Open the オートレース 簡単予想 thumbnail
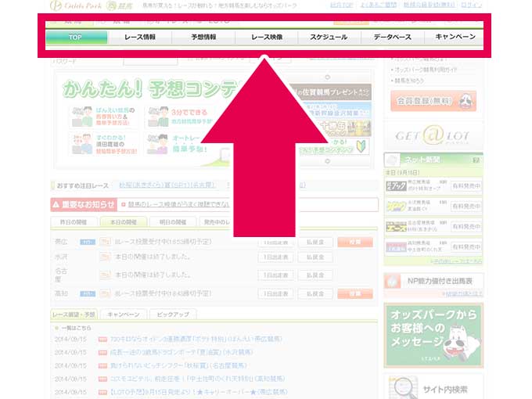Viewport: 532px width, 399px height. (178, 144)
